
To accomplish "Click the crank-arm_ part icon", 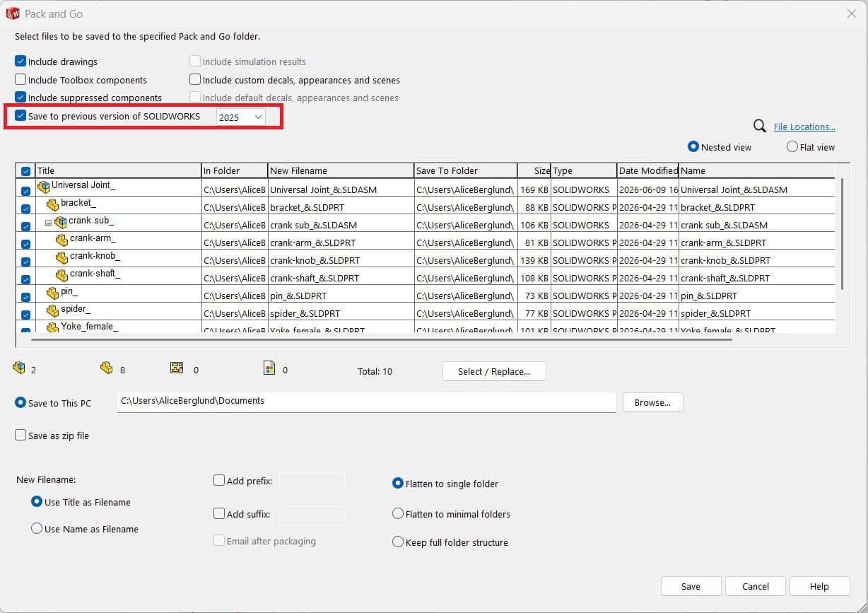I will (x=61, y=240).
